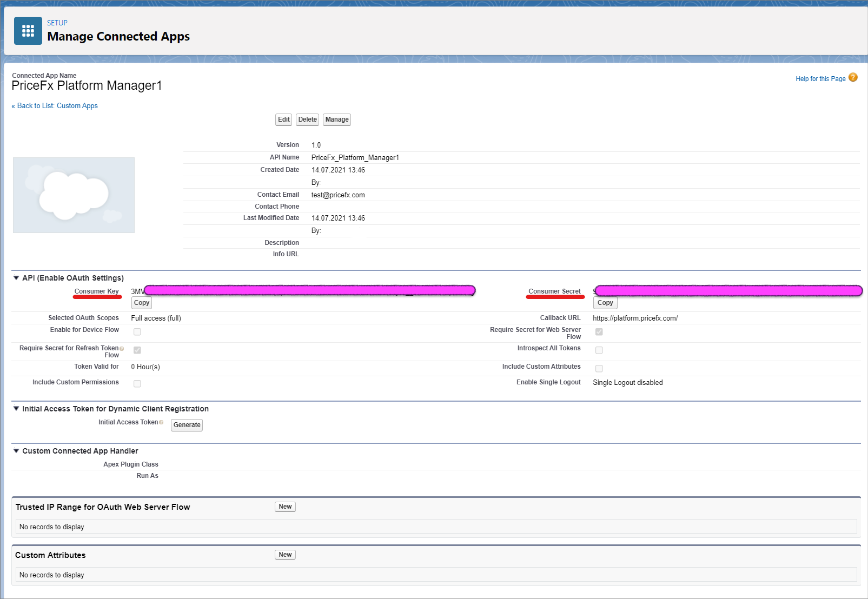The image size is (868, 599).
Task: Toggle the Include Custom Attributes checkbox
Action: pyautogui.click(x=599, y=368)
